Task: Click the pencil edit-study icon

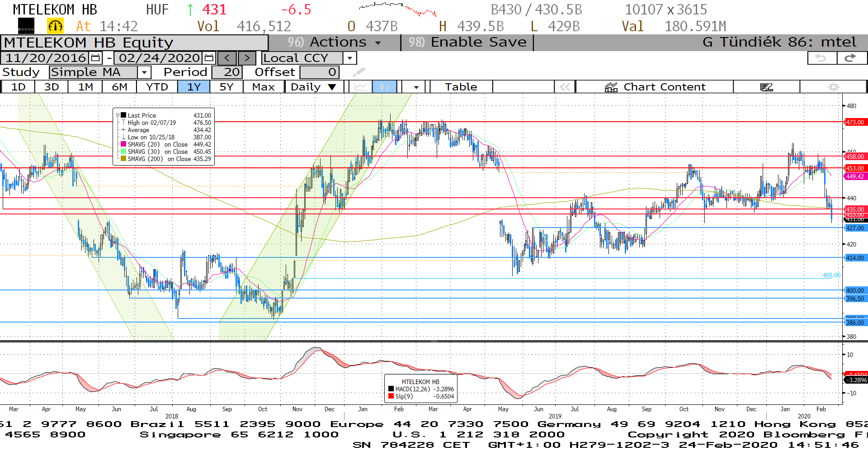Action: click(359, 72)
